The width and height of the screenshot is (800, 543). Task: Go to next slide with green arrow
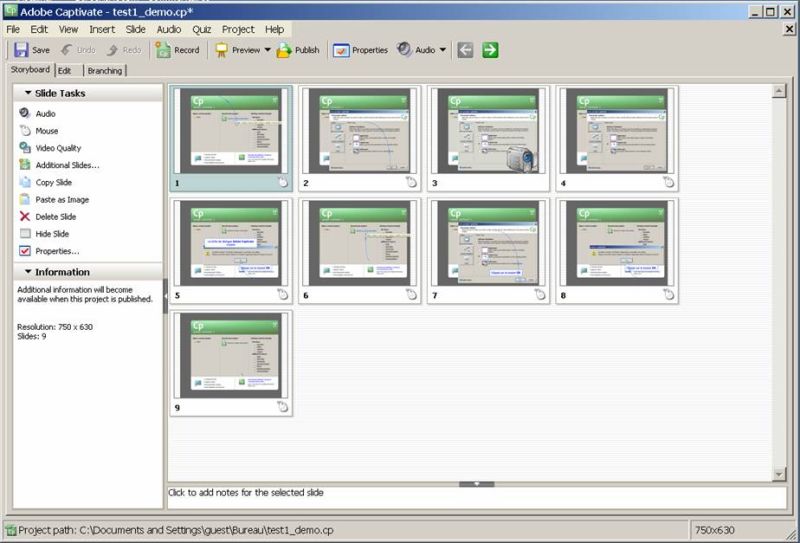pyautogui.click(x=490, y=50)
